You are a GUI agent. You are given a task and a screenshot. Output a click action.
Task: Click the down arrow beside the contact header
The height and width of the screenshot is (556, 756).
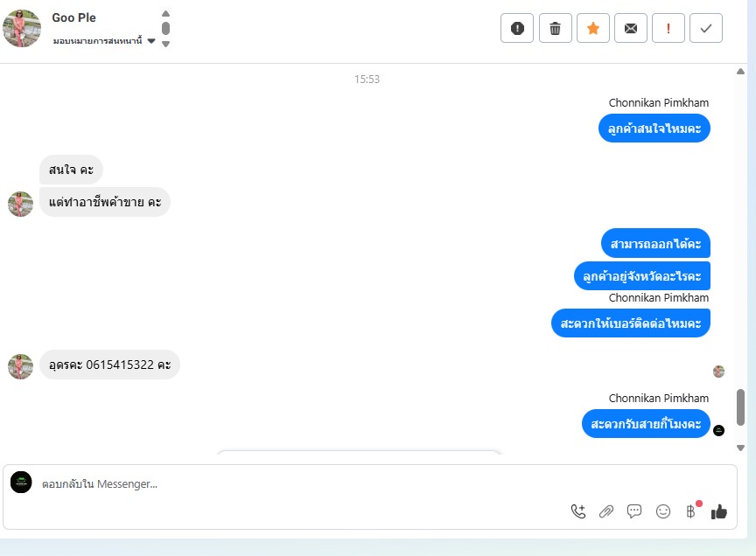pyautogui.click(x=166, y=44)
